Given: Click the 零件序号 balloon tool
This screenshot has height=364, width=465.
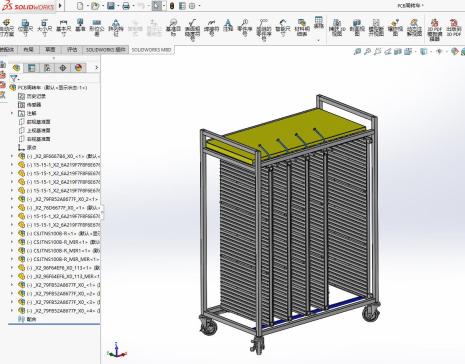Looking at the screenshot, I should pos(244,27).
